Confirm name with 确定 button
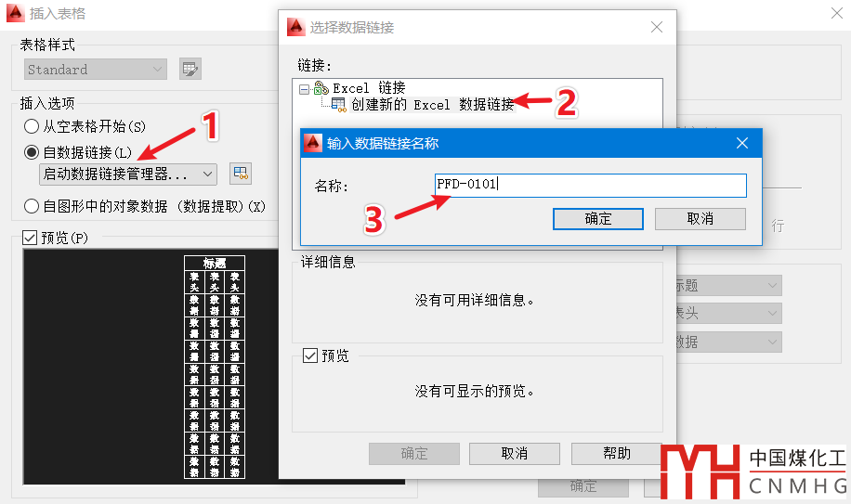 (x=598, y=219)
